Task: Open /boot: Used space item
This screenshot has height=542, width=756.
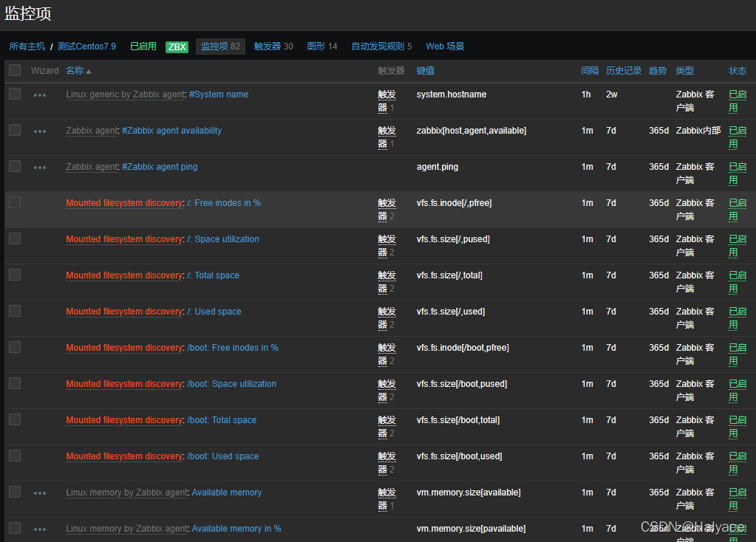Action: click(x=222, y=456)
